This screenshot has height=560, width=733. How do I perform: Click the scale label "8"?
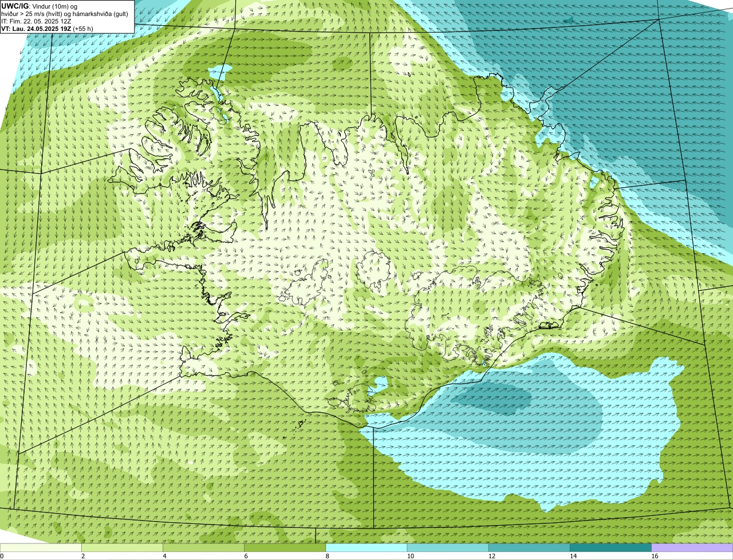click(327, 556)
